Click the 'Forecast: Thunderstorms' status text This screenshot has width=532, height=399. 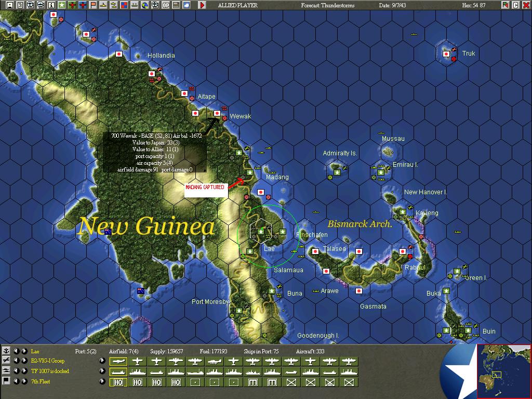coord(328,5)
